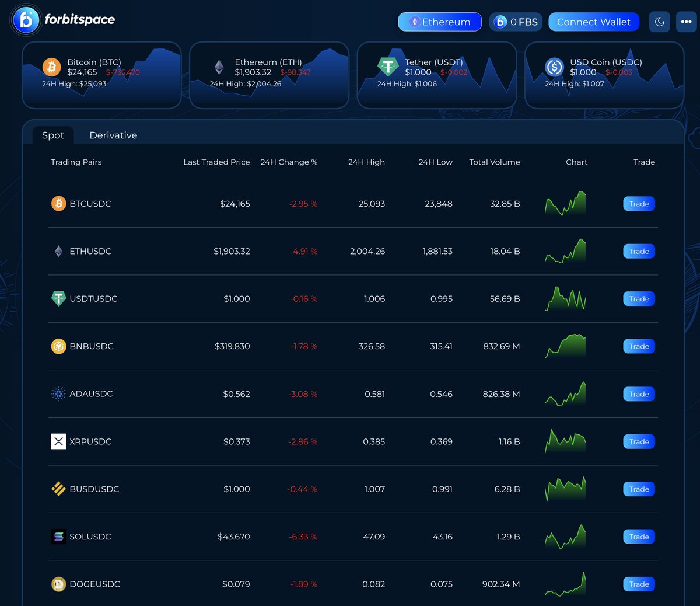Click the ETHUSDC ethereum icon

[x=58, y=251]
